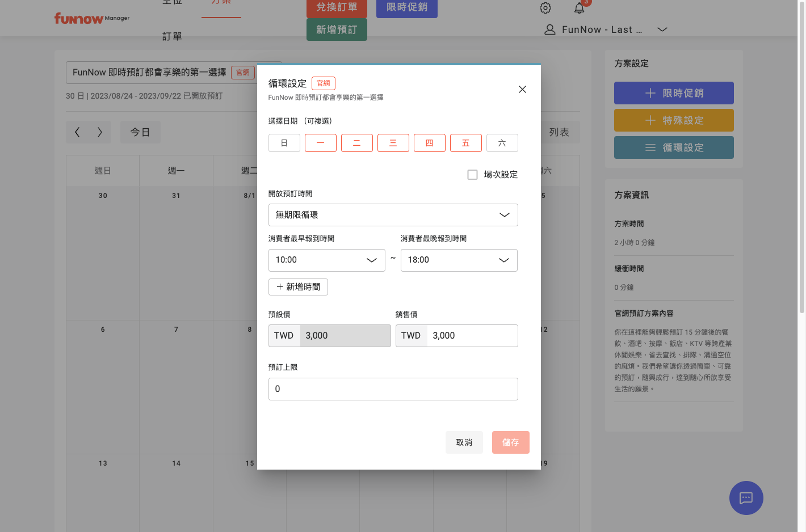Click the 特殊設定 button
The image size is (806, 532).
click(x=674, y=120)
